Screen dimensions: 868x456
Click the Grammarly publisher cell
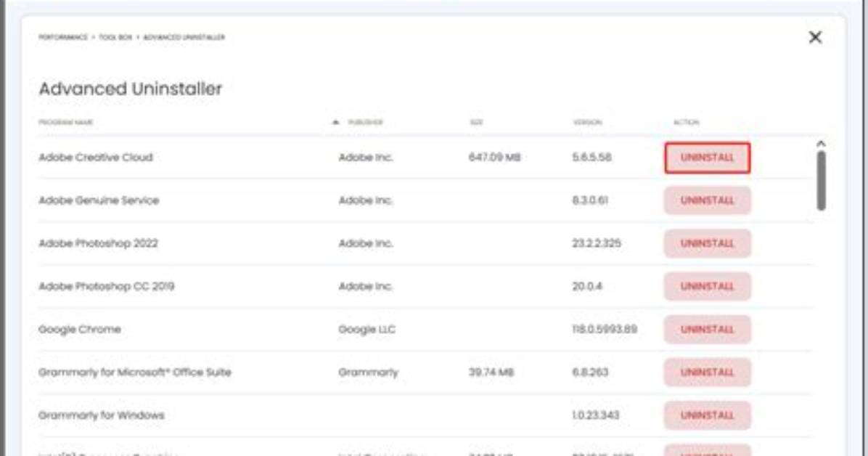pos(368,372)
